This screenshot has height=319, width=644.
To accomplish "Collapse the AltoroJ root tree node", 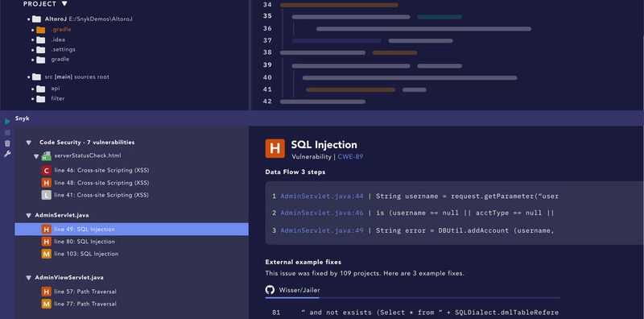I will [29, 19].
